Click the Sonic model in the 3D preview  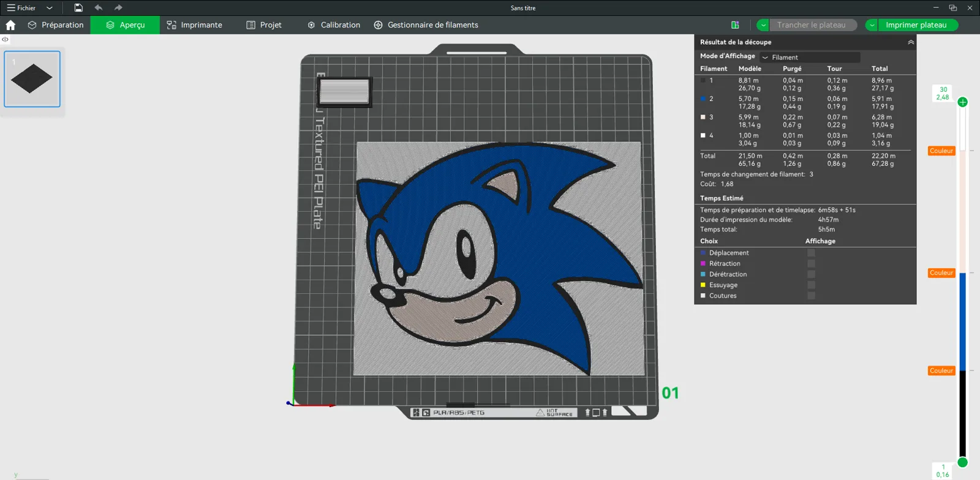pos(499,258)
